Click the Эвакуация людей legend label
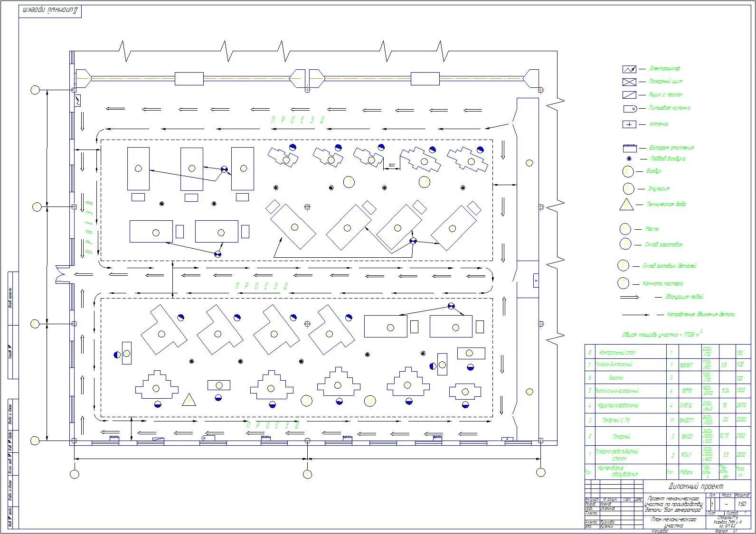The height and width of the screenshot is (534, 756). point(685,297)
